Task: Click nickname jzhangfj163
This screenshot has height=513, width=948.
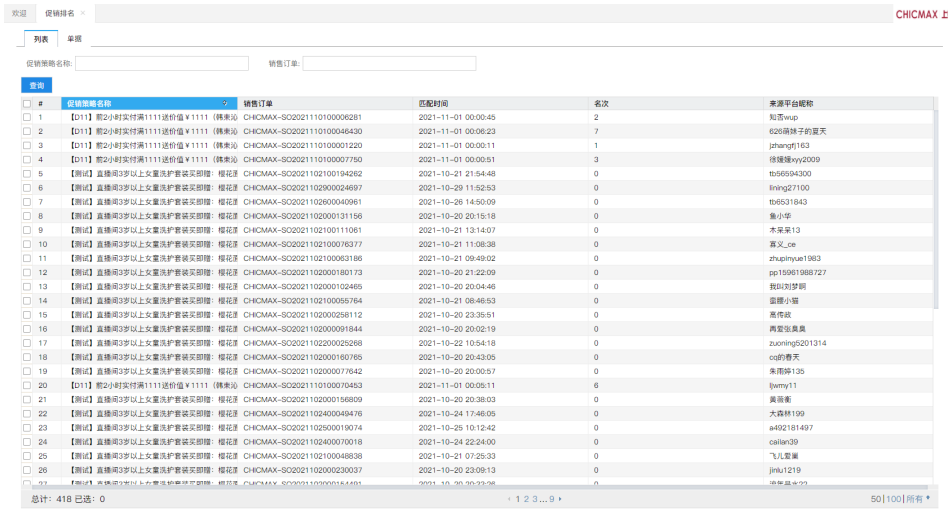Action: [x=789, y=146]
